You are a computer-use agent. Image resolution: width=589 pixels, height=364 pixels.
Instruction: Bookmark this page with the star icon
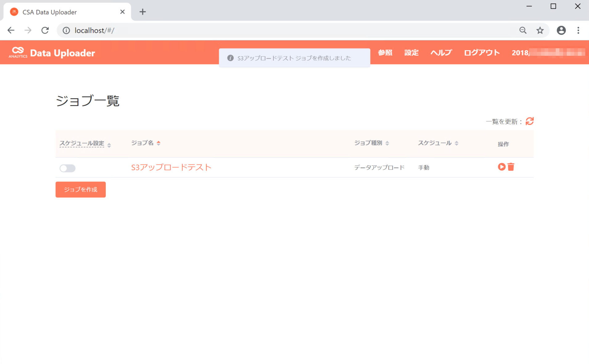tap(540, 30)
